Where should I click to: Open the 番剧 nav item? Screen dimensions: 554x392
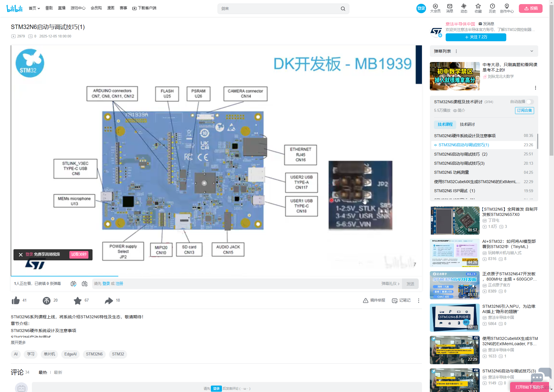point(49,8)
